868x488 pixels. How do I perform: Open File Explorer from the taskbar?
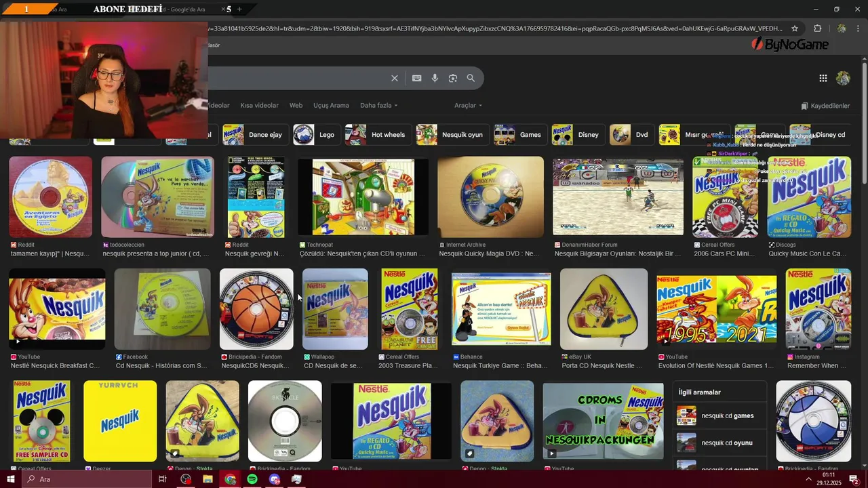(208, 479)
